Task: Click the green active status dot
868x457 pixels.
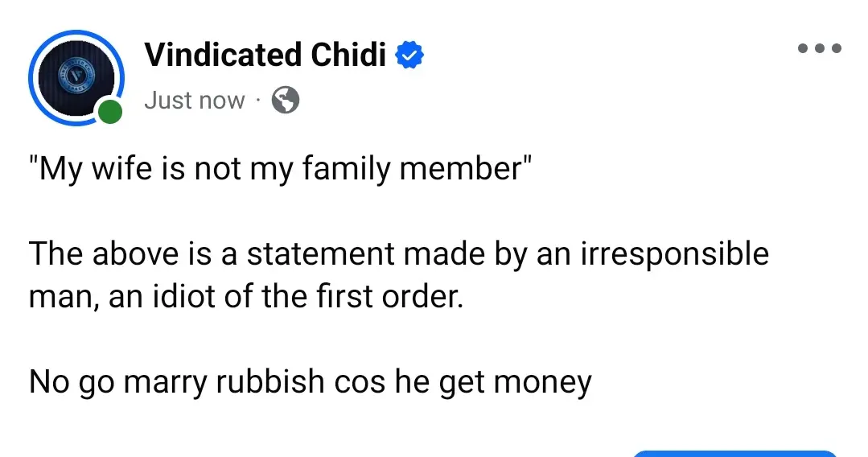Action: coord(109,111)
